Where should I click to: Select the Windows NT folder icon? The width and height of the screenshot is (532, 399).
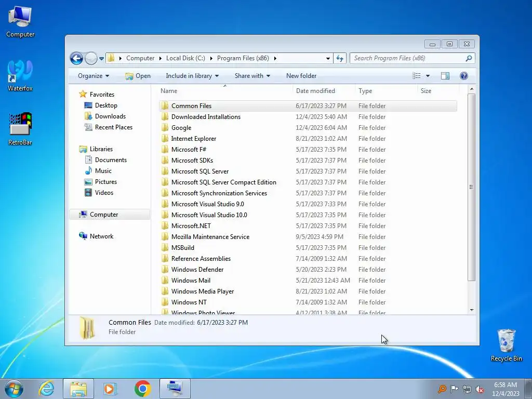(x=165, y=302)
